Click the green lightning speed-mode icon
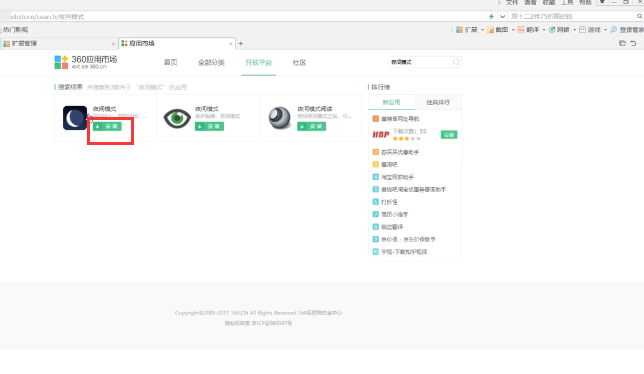 (491, 16)
